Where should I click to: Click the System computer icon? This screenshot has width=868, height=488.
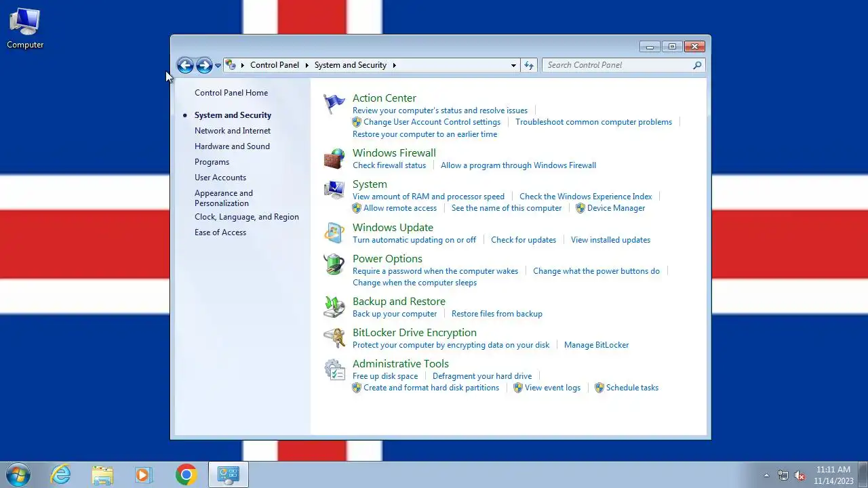point(334,190)
